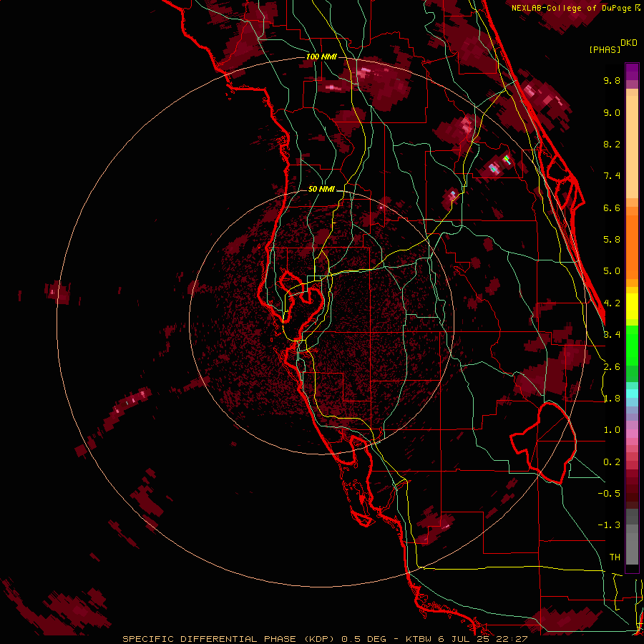
Task: Pick the bright green segment of the color bar
Action: 632,345
